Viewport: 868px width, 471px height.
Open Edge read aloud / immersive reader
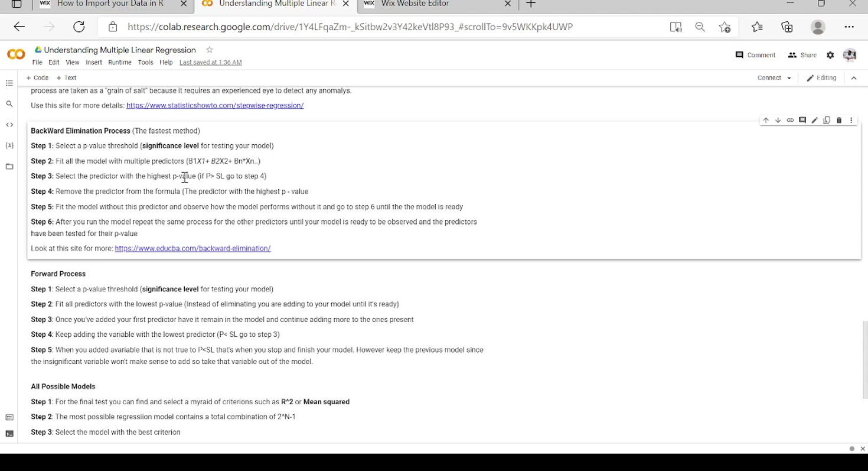[x=676, y=27]
